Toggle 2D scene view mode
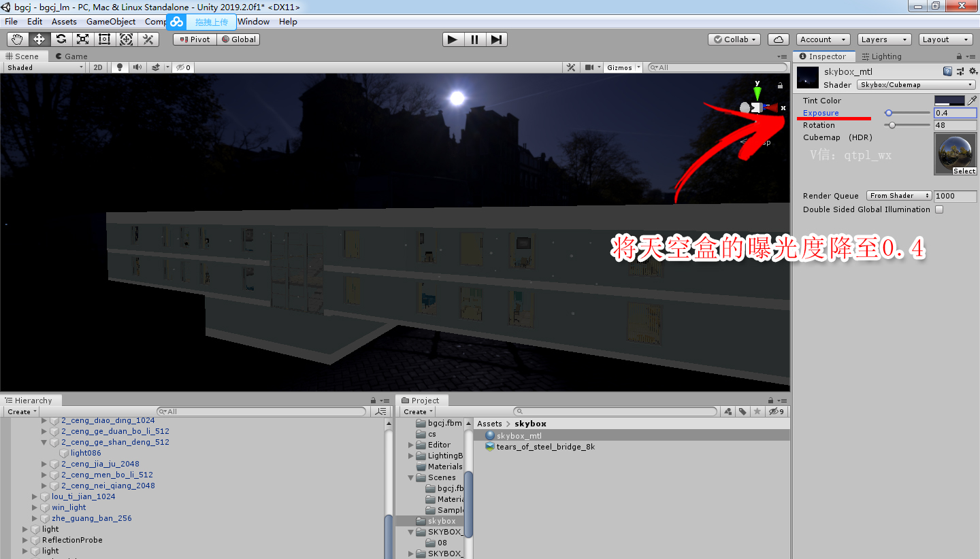This screenshot has width=980, height=559. (99, 67)
